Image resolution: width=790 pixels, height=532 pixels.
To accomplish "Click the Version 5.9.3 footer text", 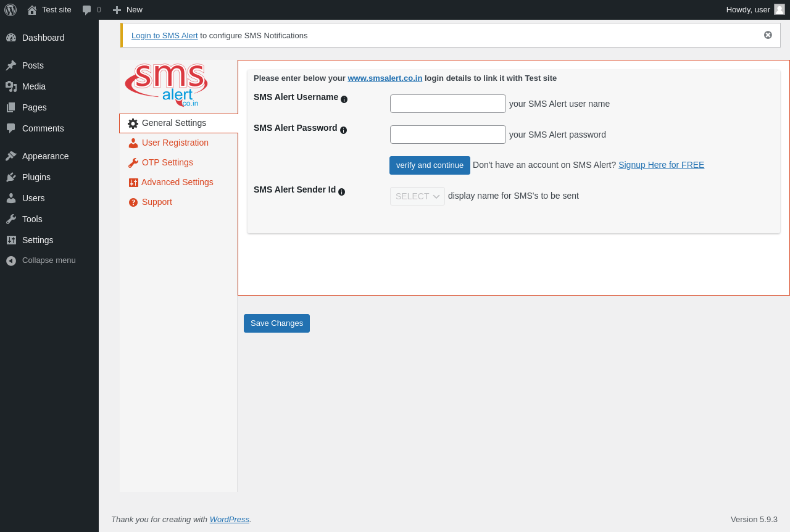I will [x=754, y=520].
